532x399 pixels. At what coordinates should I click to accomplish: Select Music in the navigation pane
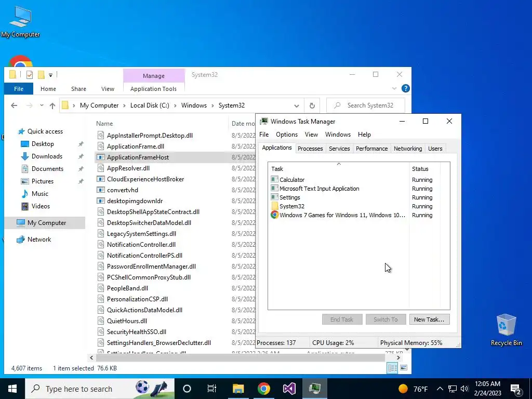39,194
